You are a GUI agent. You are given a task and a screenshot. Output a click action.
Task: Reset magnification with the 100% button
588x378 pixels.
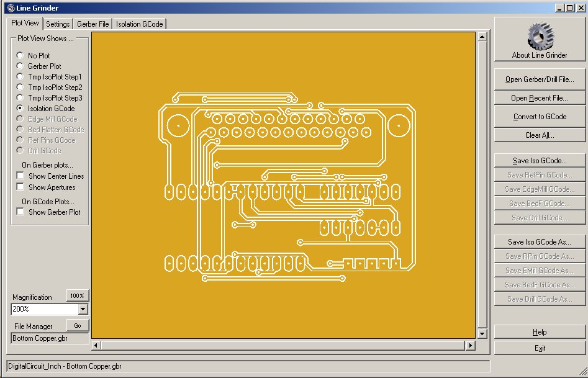(77, 295)
